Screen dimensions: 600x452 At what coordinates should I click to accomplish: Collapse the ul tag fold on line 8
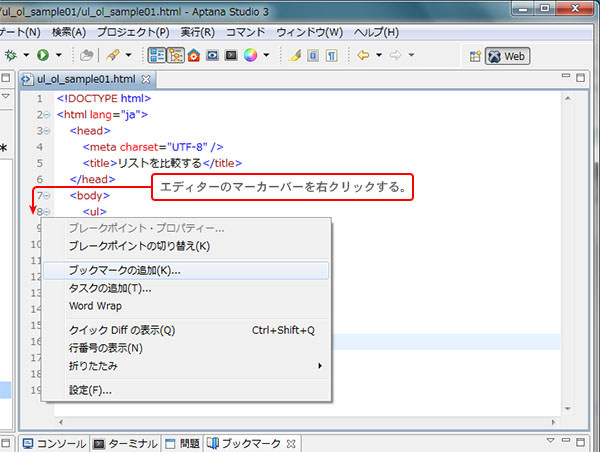[x=47, y=212]
